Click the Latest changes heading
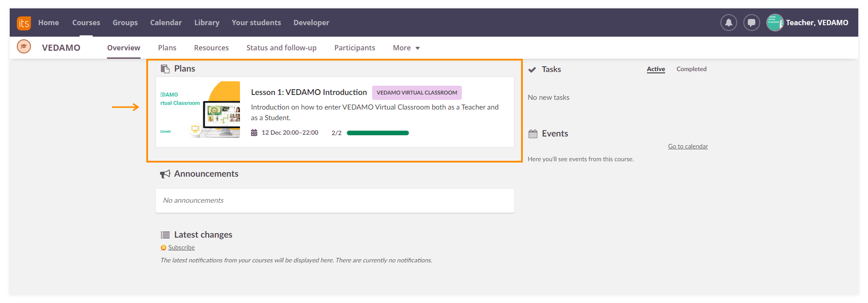868x303 pixels. coord(203,235)
